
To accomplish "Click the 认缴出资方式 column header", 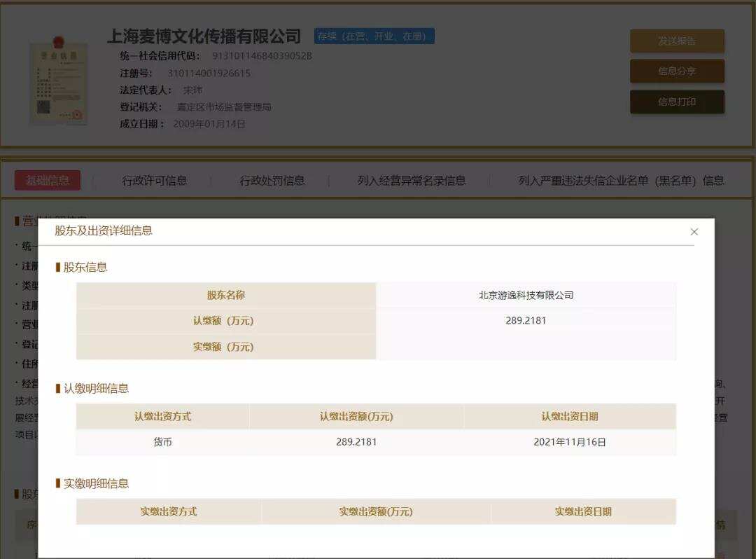I will point(162,417).
